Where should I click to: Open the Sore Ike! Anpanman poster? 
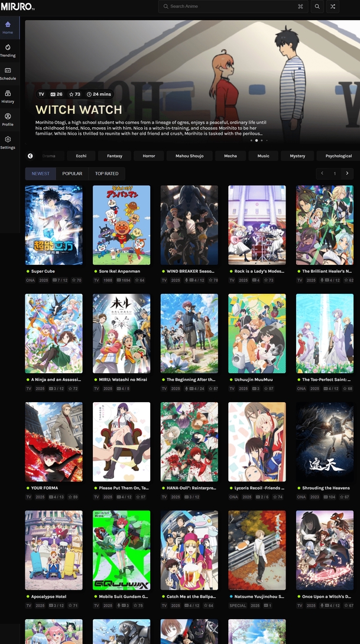[122, 225]
